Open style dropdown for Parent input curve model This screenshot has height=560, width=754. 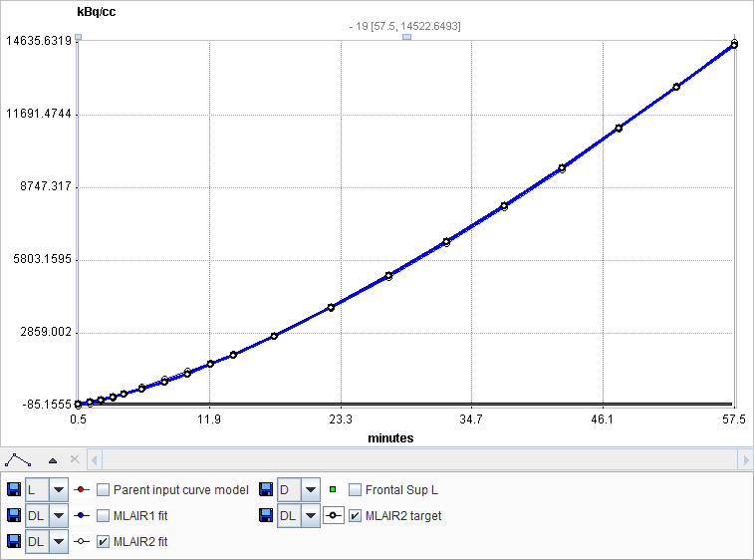pos(58,490)
